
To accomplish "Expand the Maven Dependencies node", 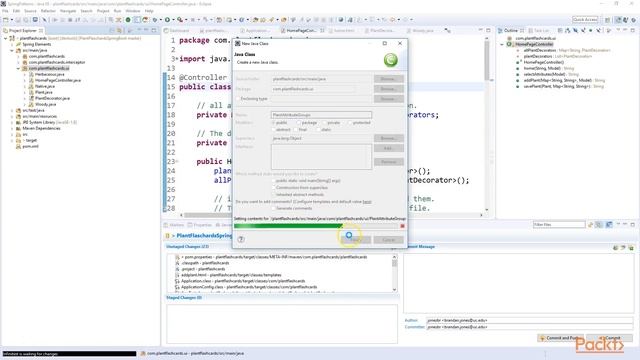I will 12,128.
